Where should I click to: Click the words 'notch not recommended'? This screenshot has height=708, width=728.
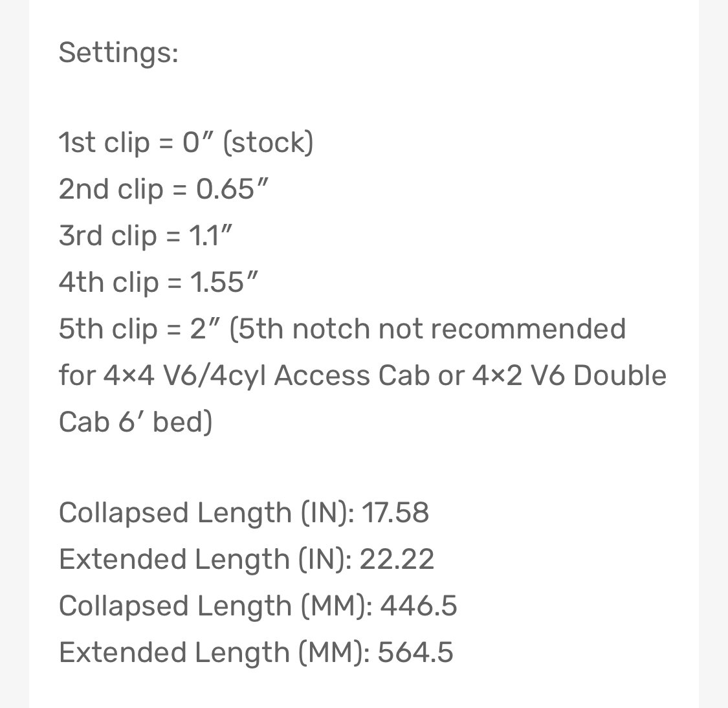click(x=459, y=329)
